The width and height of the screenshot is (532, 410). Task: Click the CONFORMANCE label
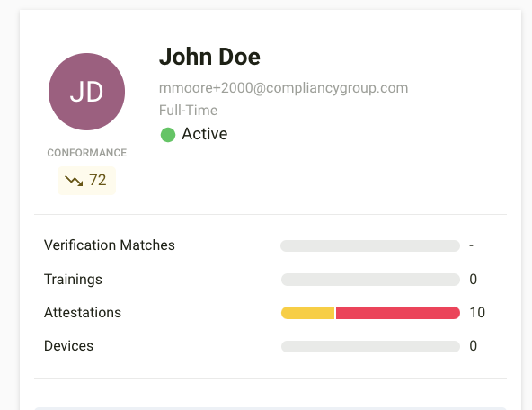[87, 153]
